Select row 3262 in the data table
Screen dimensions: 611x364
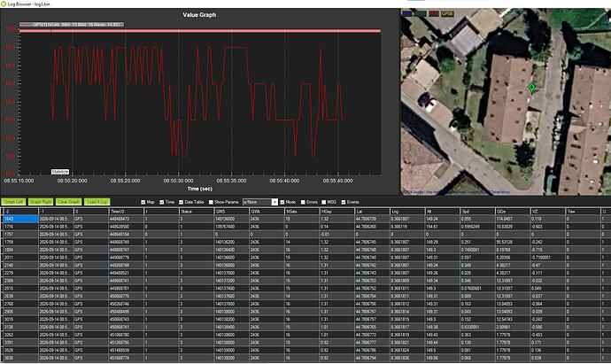click(x=305, y=335)
